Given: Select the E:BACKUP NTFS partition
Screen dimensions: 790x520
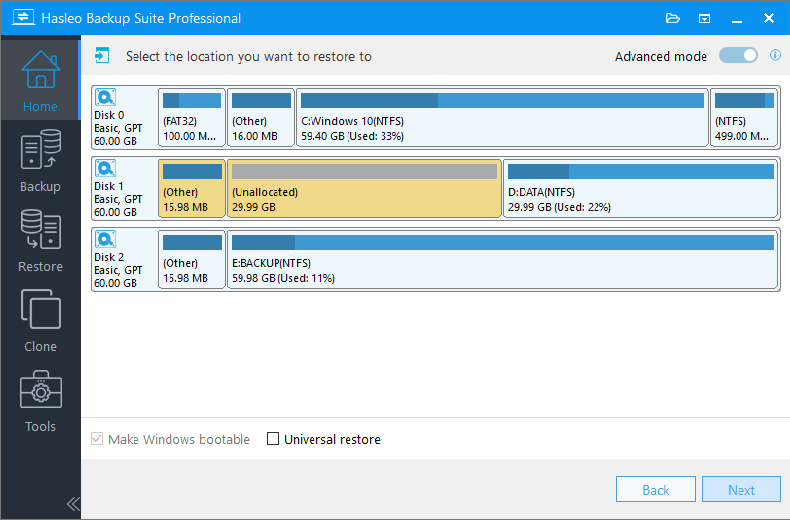Looking at the screenshot, I should pyautogui.click(x=503, y=259).
